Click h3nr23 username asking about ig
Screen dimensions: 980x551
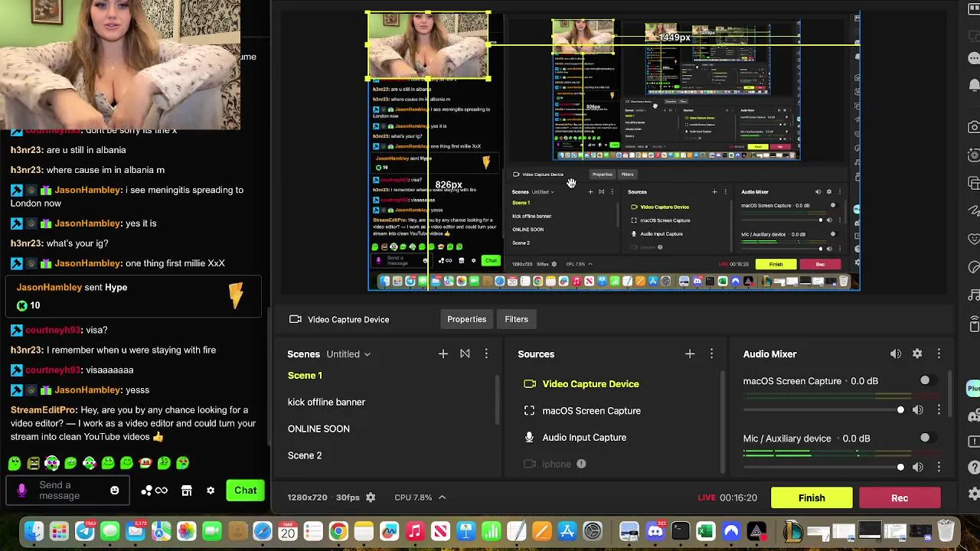pos(27,243)
